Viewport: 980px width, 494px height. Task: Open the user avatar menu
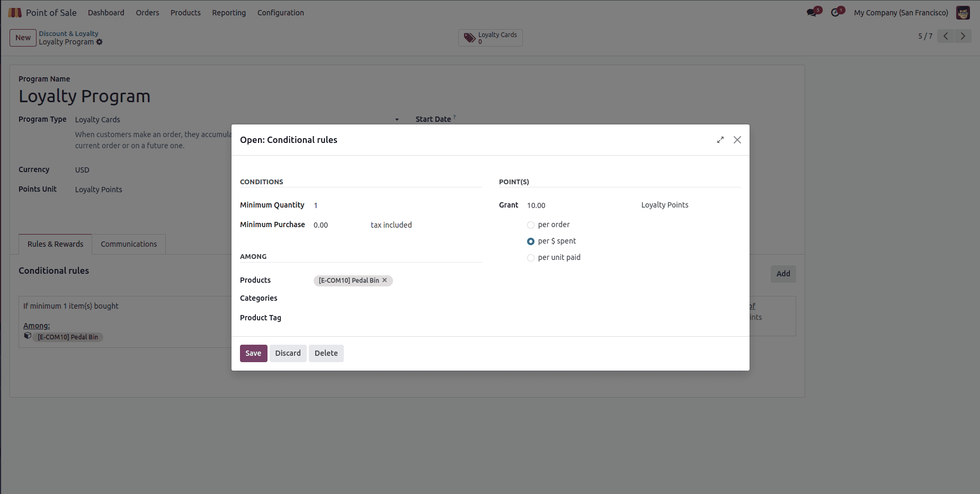tap(963, 13)
